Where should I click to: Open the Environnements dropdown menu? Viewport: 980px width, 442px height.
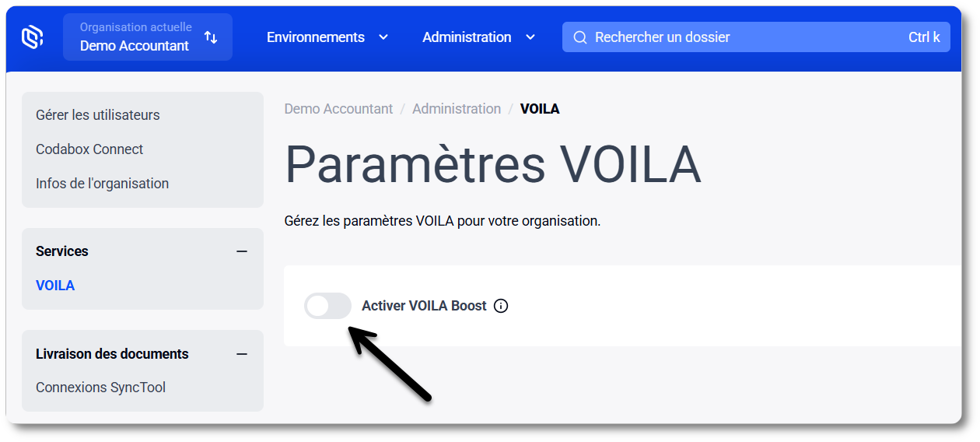pos(327,37)
